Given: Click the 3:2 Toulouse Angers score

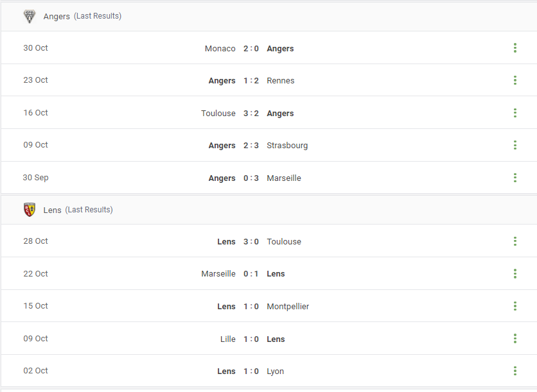Looking at the screenshot, I should [x=251, y=113].
